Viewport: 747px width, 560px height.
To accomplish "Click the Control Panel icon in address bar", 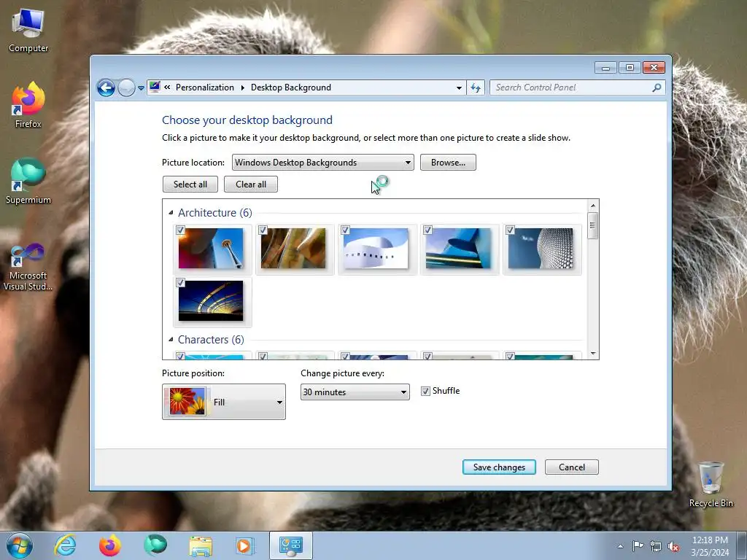I will click(155, 87).
